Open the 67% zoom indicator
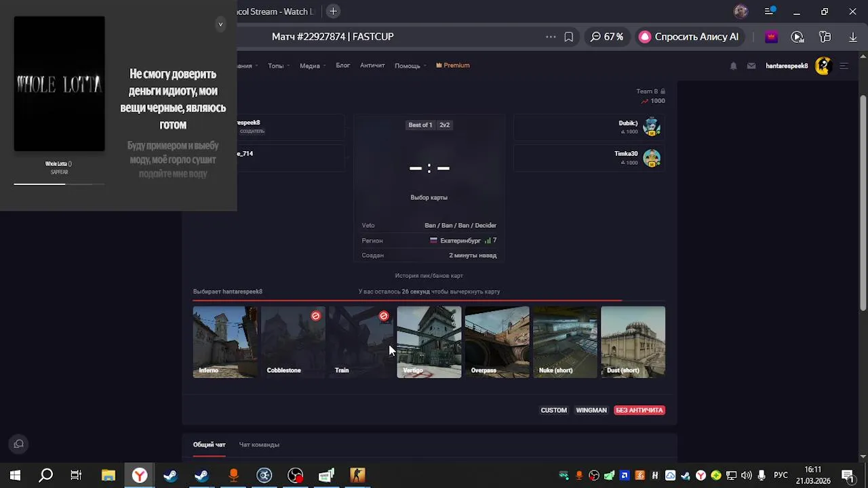The height and width of the screenshot is (488, 868). [x=607, y=37]
